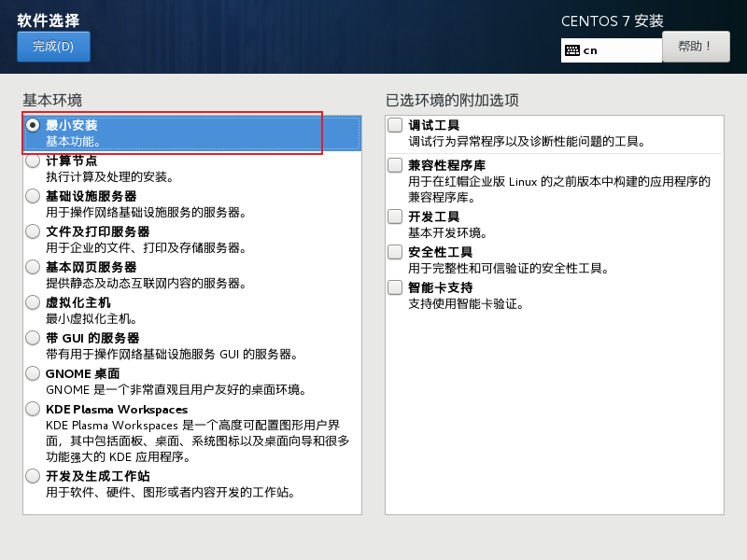The image size is (747, 560).
Task: Click the text 用于软件、硬件、图形或者内容开发的工作站。
Action: click(170, 493)
